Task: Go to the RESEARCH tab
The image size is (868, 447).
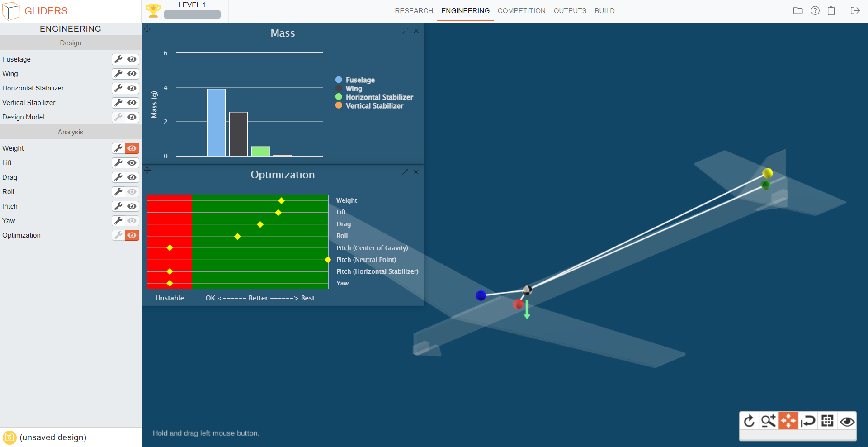Action: pos(414,11)
